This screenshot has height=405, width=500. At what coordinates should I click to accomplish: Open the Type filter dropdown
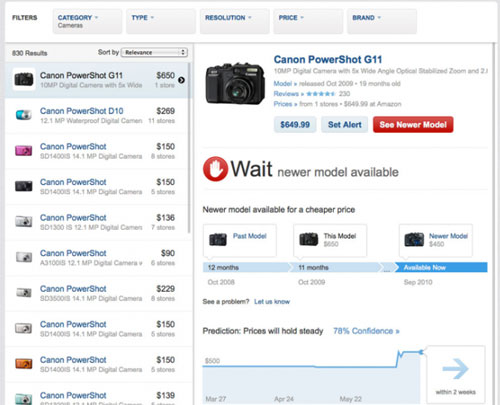[x=161, y=21]
